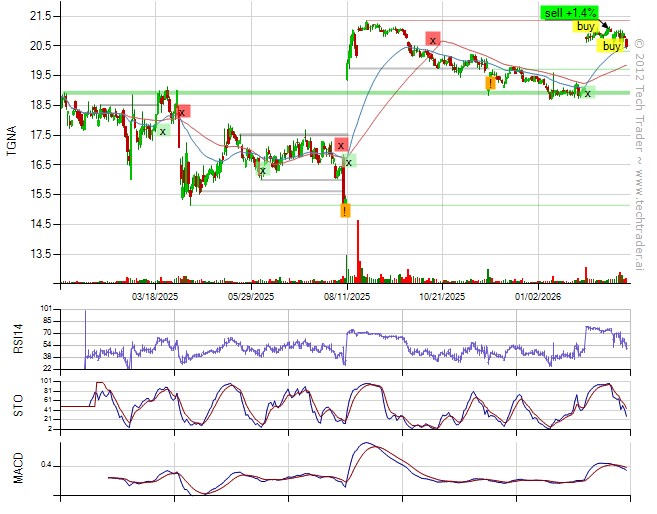Image resolution: width=657 pixels, height=514 pixels.
Task: Click the 101 value on the RSI14 axis
Action: pyautogui.click(x=46, y=309)
